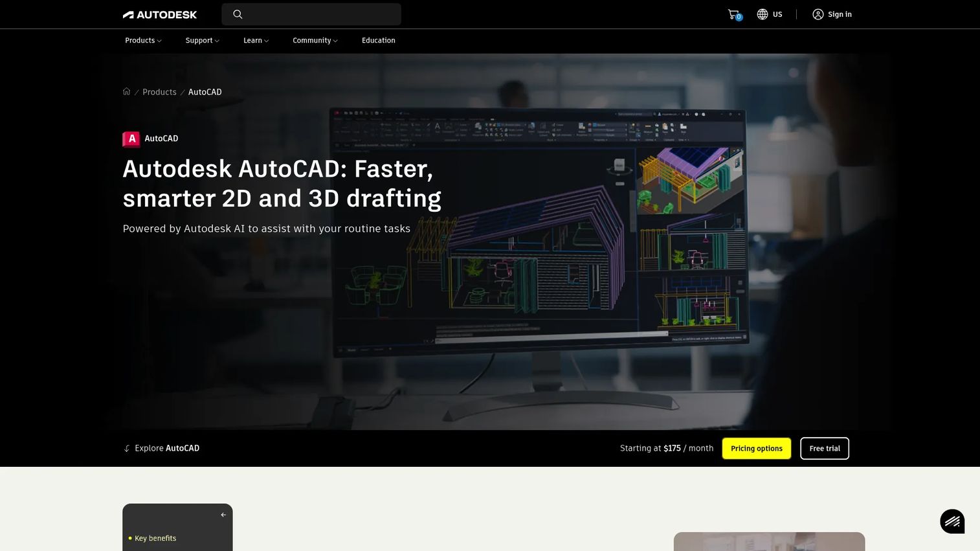
Task: Click 'Starting at $175 / month' text
Action: click(x=667, y=448)
